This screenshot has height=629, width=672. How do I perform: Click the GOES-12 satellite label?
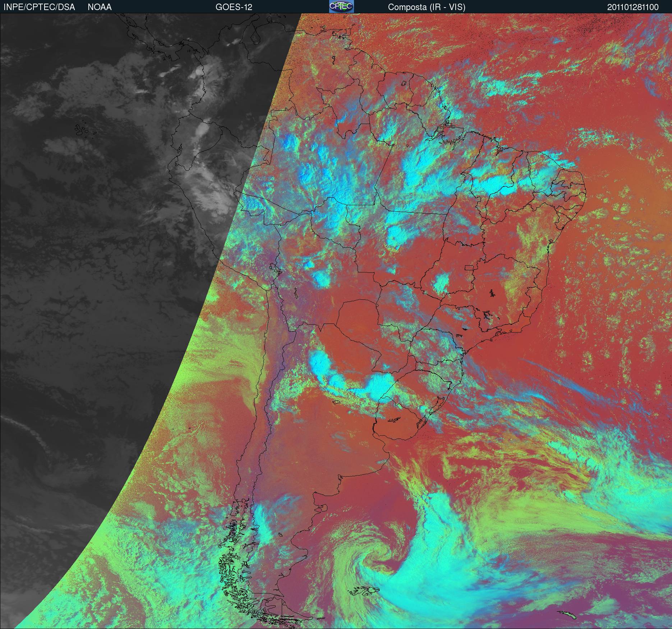click(234, 7)
